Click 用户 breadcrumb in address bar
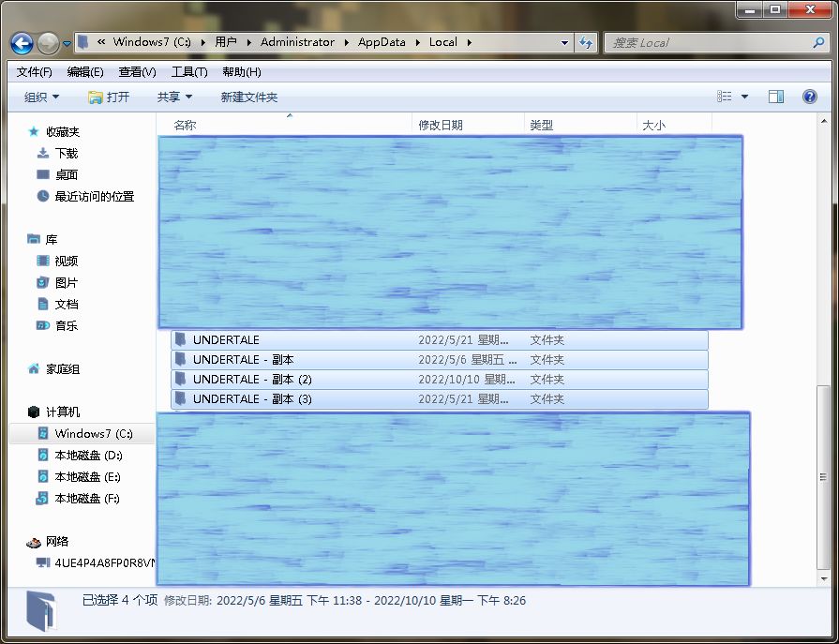839x644 pixels. [x=226, y=42]
